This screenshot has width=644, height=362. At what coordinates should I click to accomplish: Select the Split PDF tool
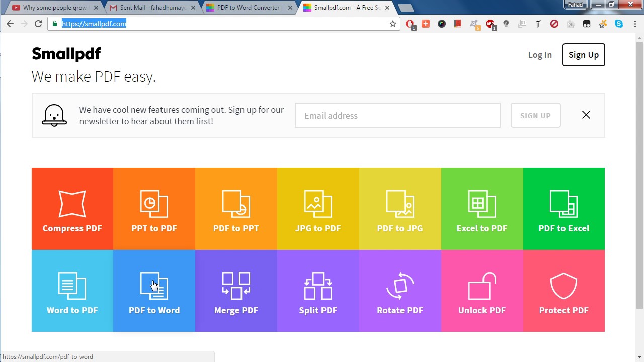tap(318, 291)
